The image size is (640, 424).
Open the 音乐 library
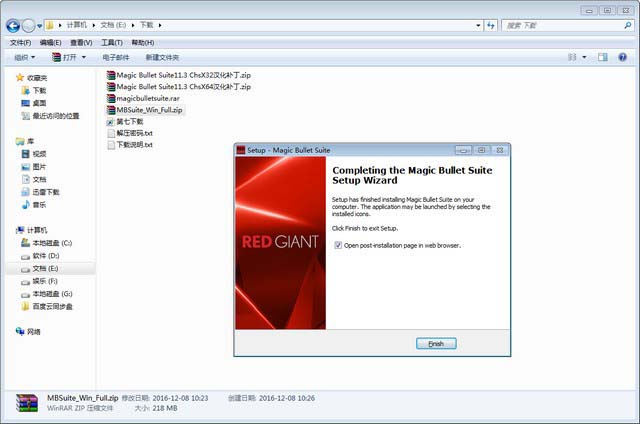pos(34,204)
